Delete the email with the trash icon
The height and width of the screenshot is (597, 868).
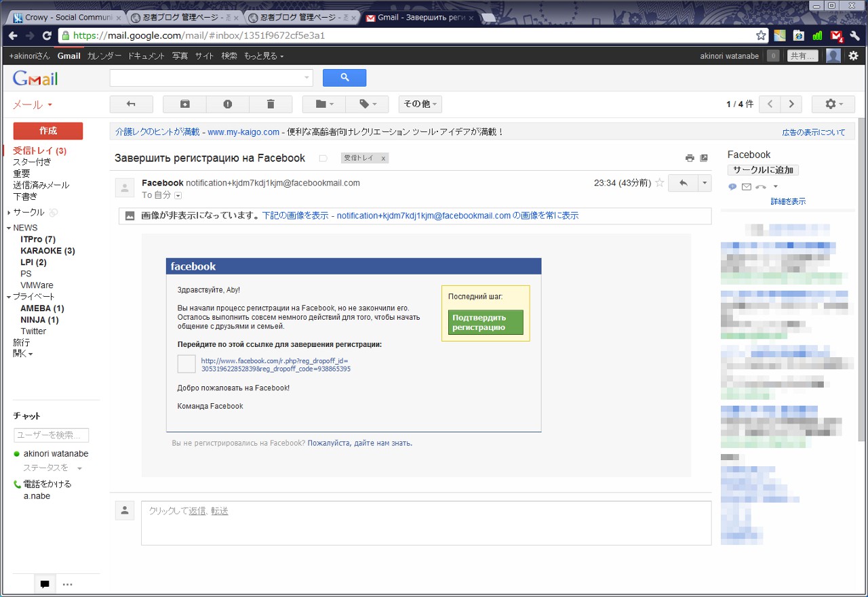(271, 104)
